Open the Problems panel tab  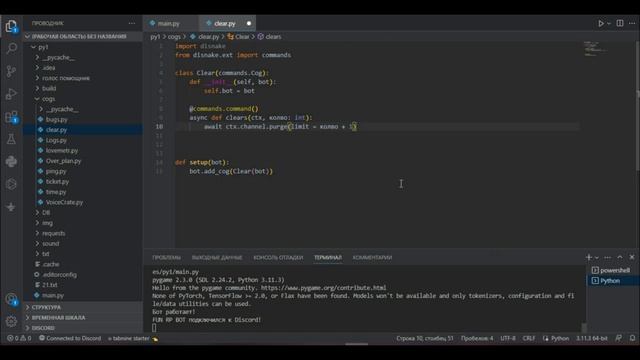point(167,258)
